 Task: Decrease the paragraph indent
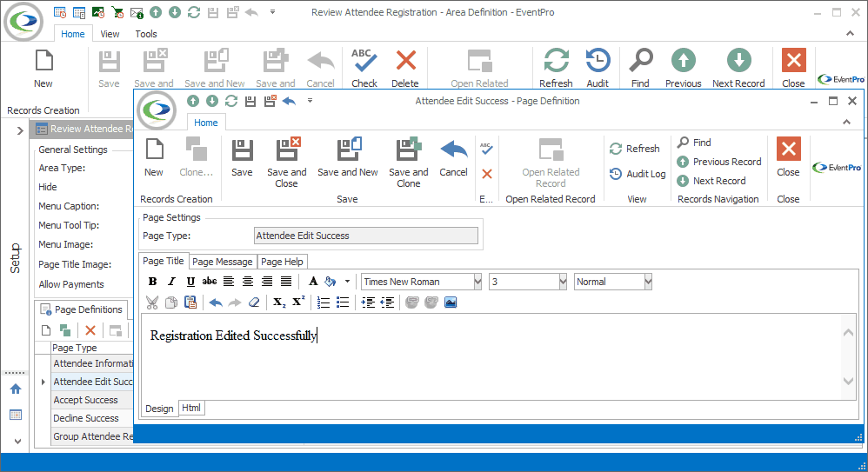pyautogui.click(x=388, y=302)
